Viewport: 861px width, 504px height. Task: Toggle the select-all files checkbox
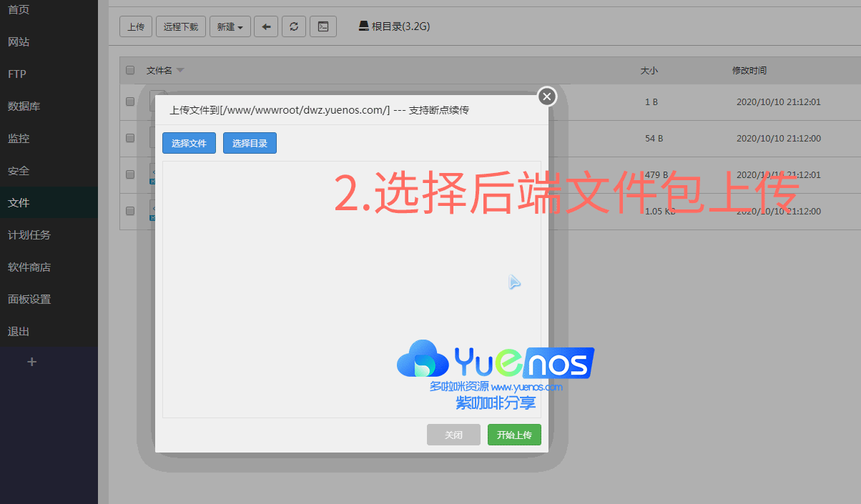point(130,70)
